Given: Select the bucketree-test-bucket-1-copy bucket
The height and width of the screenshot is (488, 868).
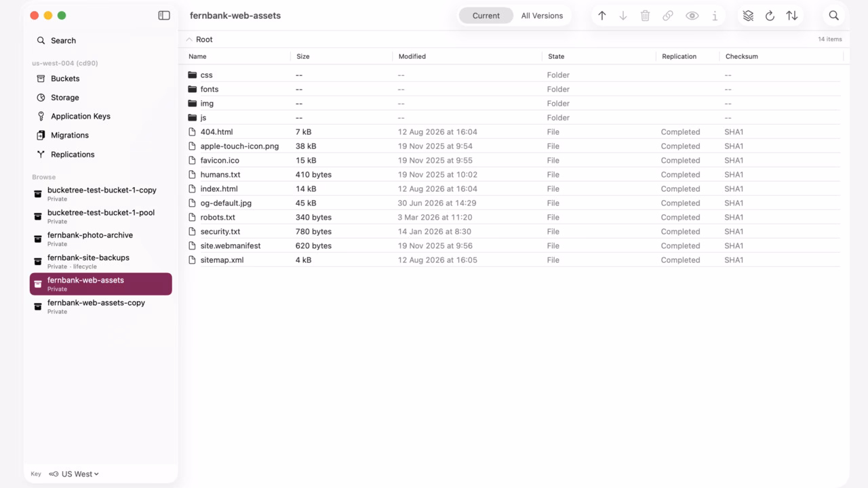Looking at the screenshot, I should coord(100,194).
